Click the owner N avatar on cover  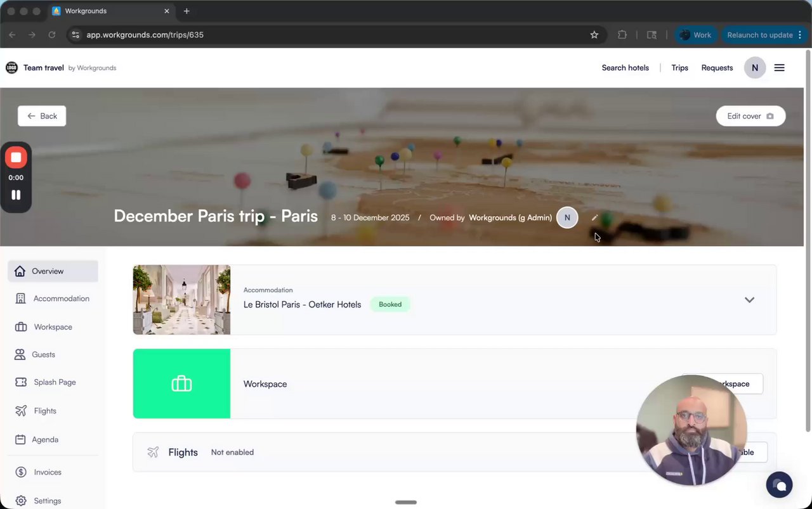(567, 217)
